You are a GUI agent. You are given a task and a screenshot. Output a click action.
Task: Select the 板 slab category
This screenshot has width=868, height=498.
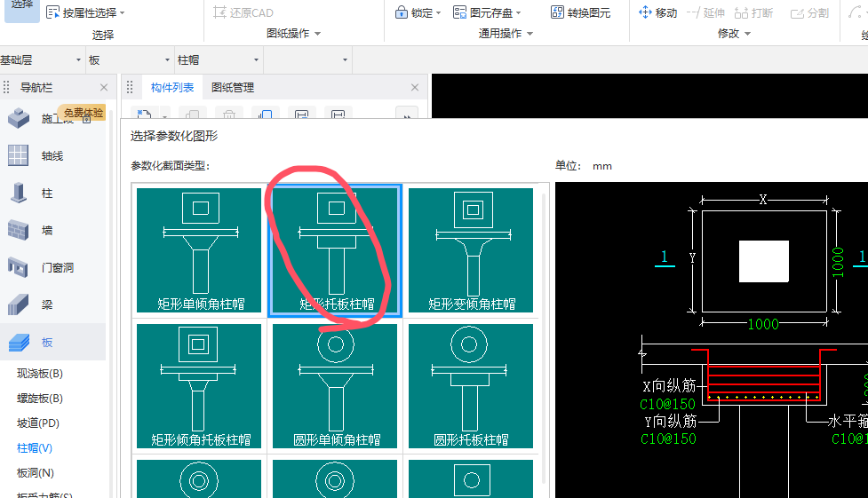(x=52, y=342)
